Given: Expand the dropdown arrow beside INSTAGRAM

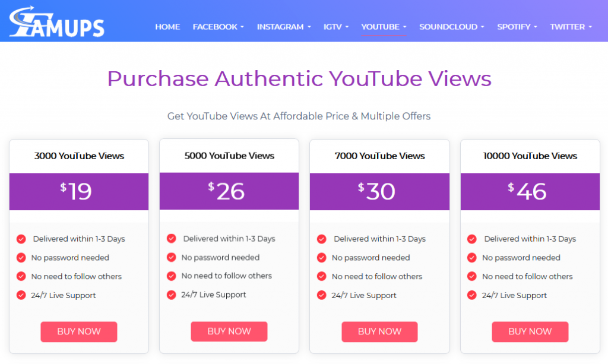Looking at the screenshot, I should pos(309,27).
